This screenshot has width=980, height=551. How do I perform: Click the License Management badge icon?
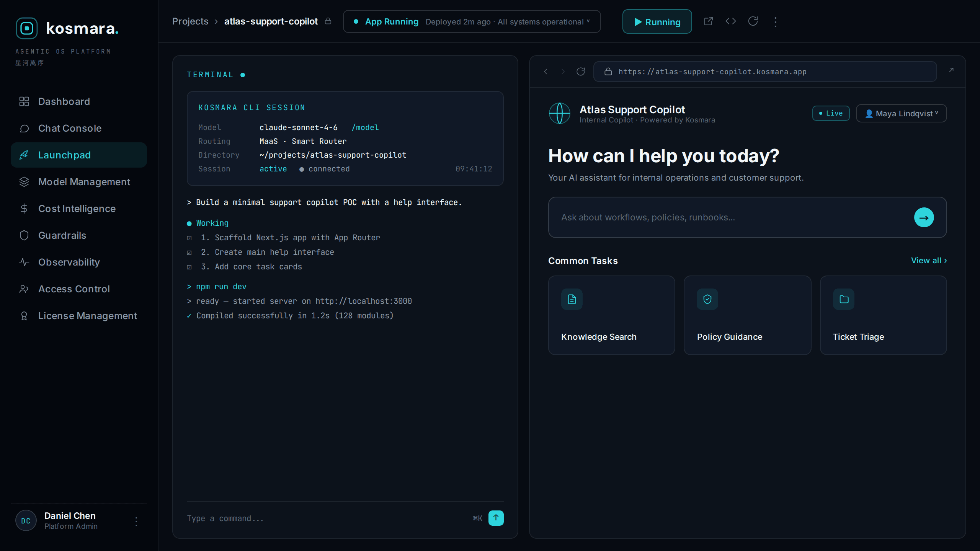[x=24, y=316]
